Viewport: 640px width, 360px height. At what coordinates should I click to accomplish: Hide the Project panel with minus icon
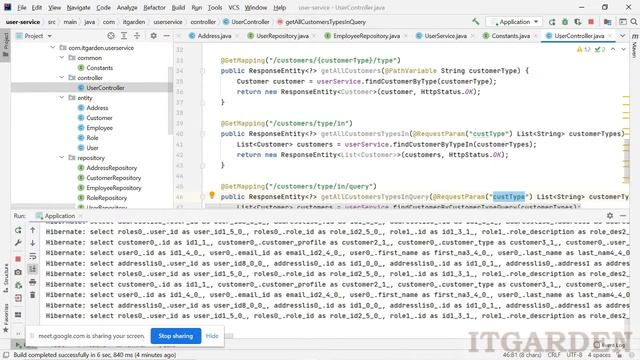[167, 36]
